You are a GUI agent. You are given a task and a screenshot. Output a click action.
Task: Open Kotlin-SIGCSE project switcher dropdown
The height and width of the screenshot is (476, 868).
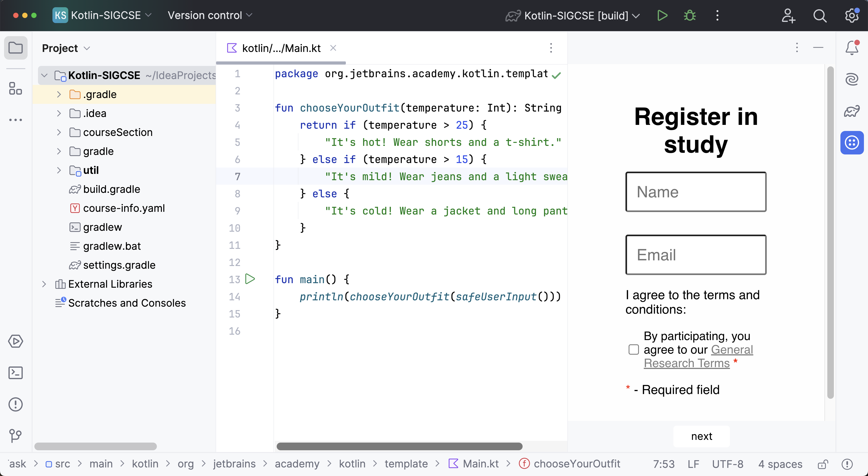tap(102, 16)
